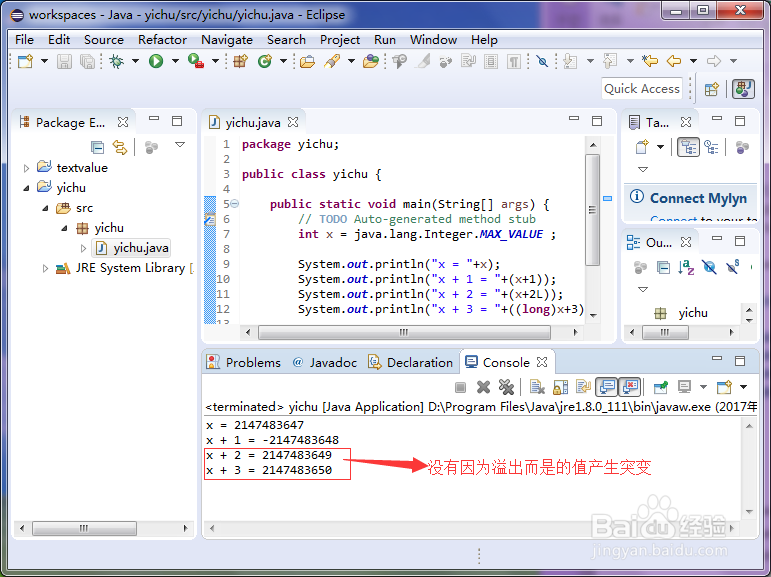Switch to the Problems tab

[244, 363]
